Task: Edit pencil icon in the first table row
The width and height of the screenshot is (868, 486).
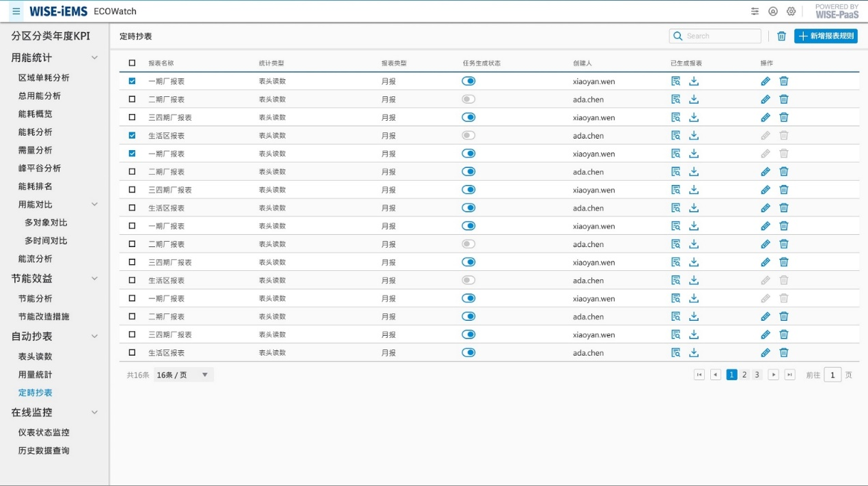Action: 766,81
